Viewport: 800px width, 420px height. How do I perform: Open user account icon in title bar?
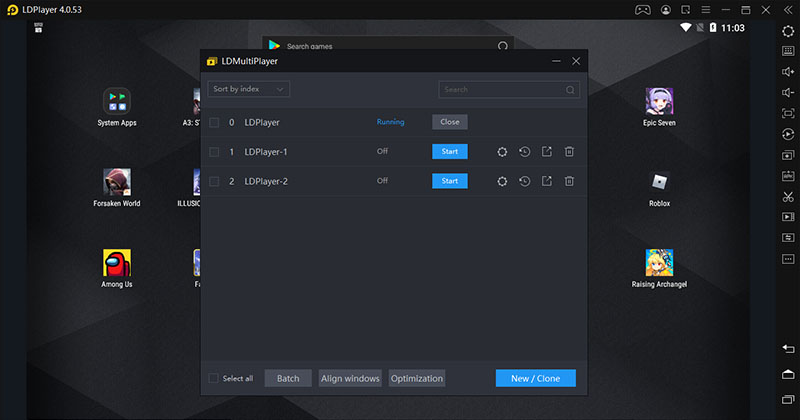[665, 10]
